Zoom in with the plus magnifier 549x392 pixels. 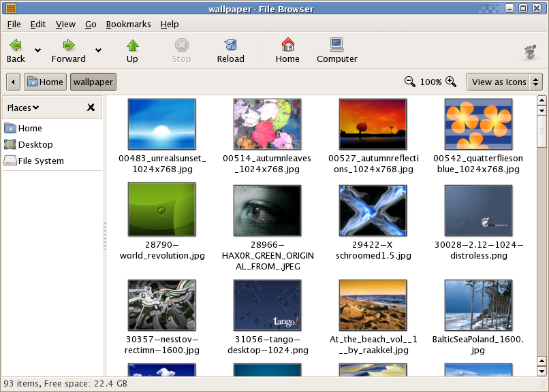click(451, 82)
